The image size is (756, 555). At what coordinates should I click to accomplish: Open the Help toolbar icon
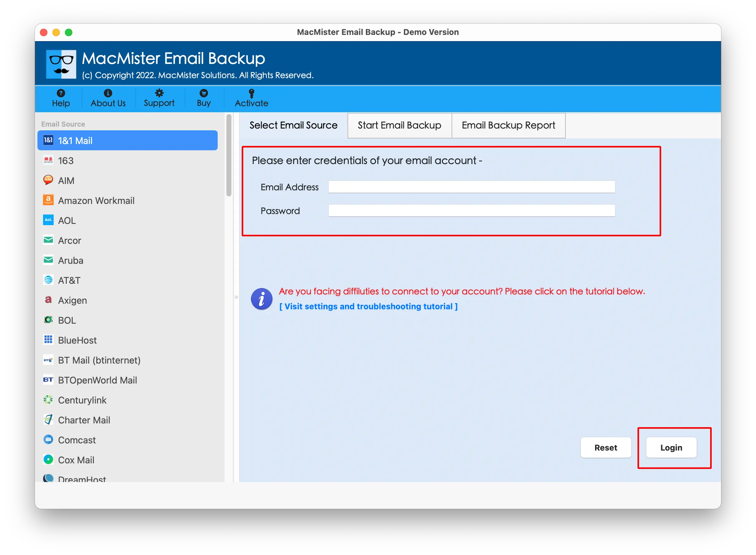[61, 93]
